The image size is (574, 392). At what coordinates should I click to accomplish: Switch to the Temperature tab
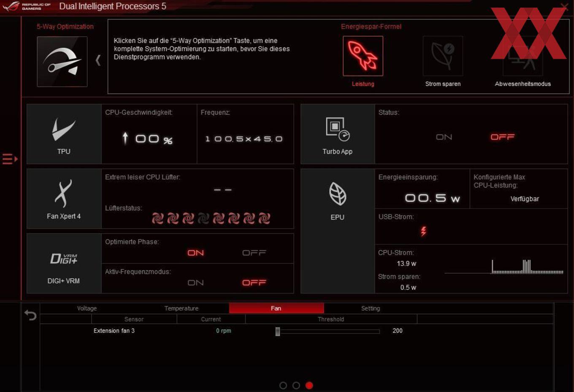coord(181,308)
